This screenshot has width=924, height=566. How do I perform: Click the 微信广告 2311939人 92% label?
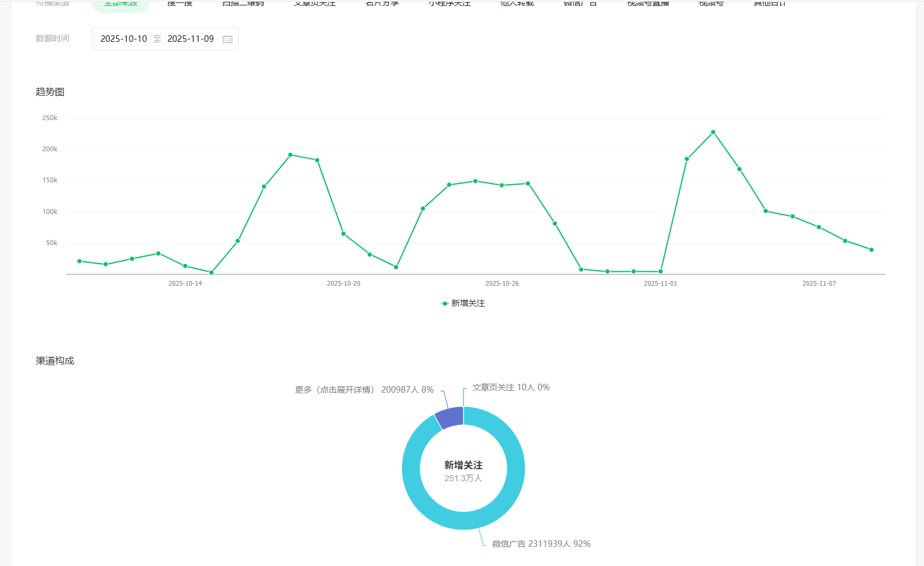click(x=541, y=544)
